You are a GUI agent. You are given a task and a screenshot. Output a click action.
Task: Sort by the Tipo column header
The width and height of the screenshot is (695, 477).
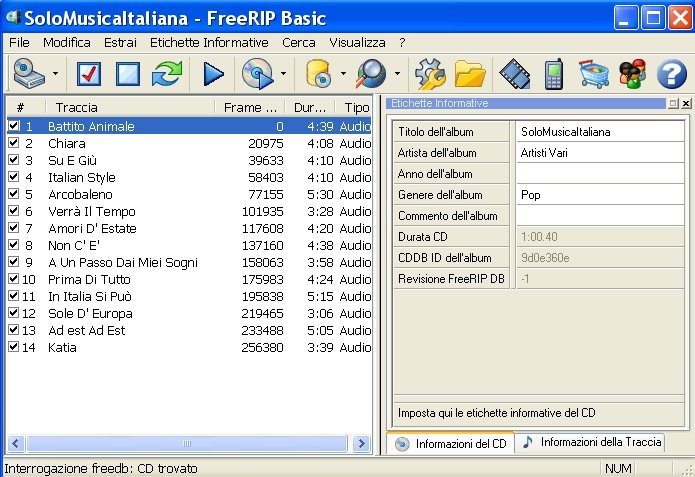[x=353, y=108]
